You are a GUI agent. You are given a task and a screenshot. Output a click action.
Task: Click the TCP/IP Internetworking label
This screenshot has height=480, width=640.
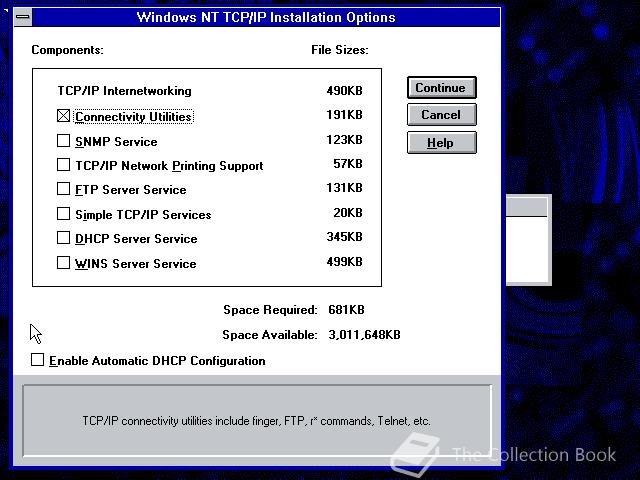(124, 91)
